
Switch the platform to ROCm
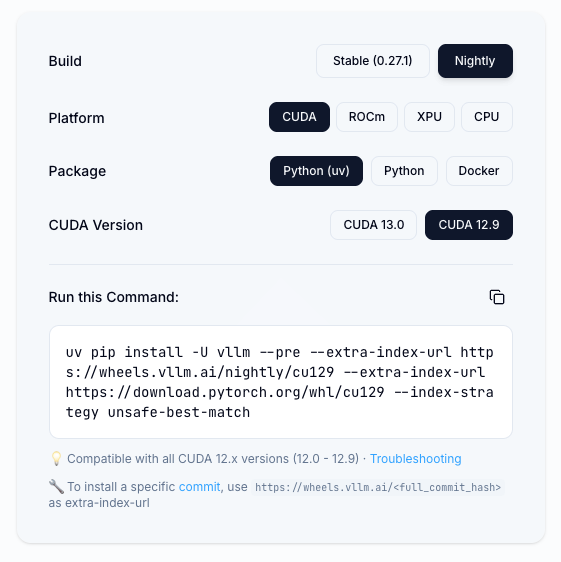pyautogui.click(x=367, y=117)
